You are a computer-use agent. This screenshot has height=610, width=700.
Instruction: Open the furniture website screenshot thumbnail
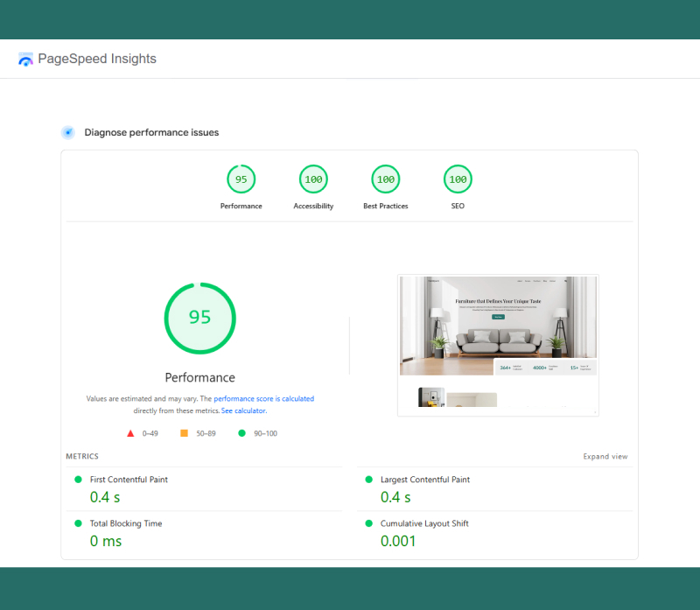[x=498, y=345]
